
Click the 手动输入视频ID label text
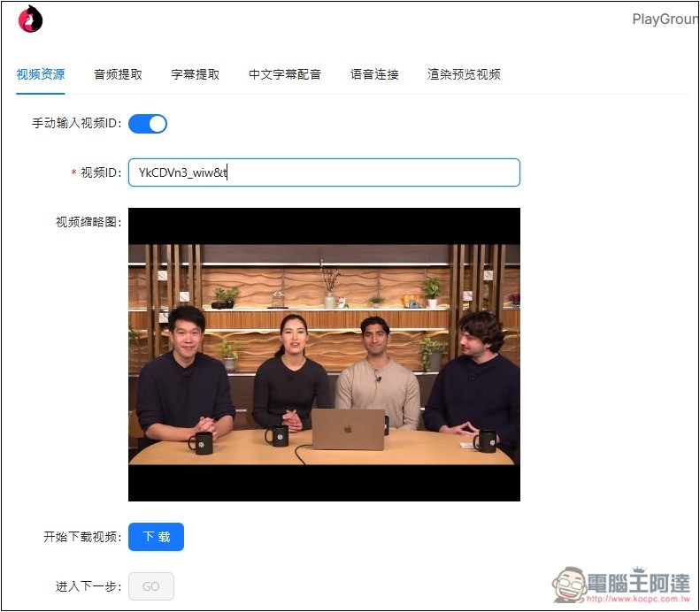[x=77, y=123]
